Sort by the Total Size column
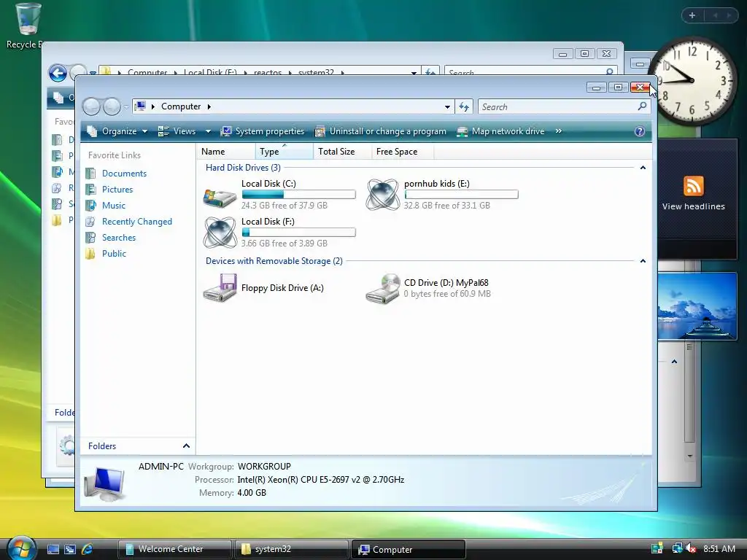747x560 pixels. [342, 152]
